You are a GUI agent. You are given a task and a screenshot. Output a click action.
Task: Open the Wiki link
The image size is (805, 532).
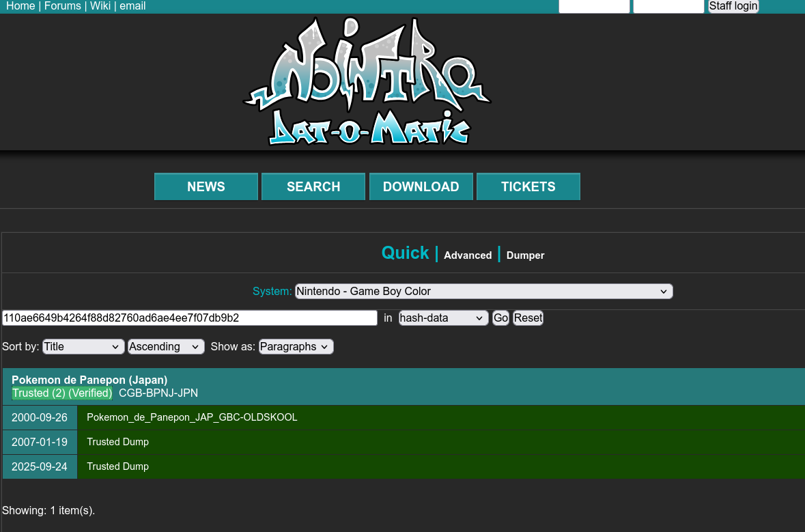(100, 6)
